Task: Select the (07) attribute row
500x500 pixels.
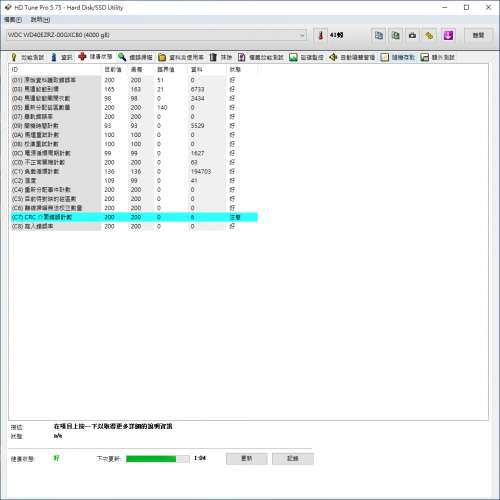Action: pos(134,117)
